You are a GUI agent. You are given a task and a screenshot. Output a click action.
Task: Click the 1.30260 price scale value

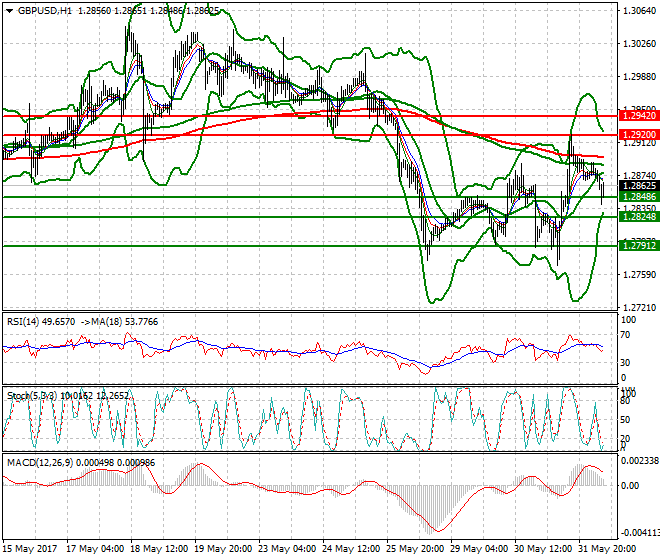click(639, 44)
